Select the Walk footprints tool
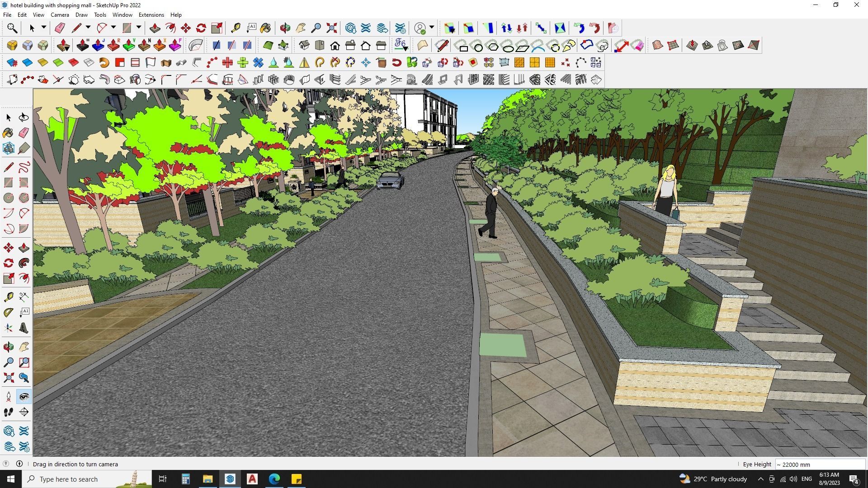This screenshot has height=488, width=868. click(x=9, y=412)
